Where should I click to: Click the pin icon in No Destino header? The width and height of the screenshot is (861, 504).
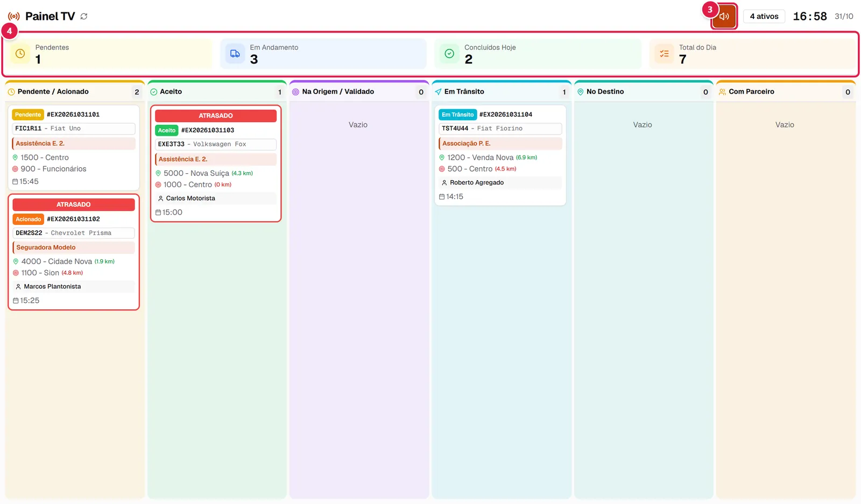pyautogui.click(x=580, y=92)
